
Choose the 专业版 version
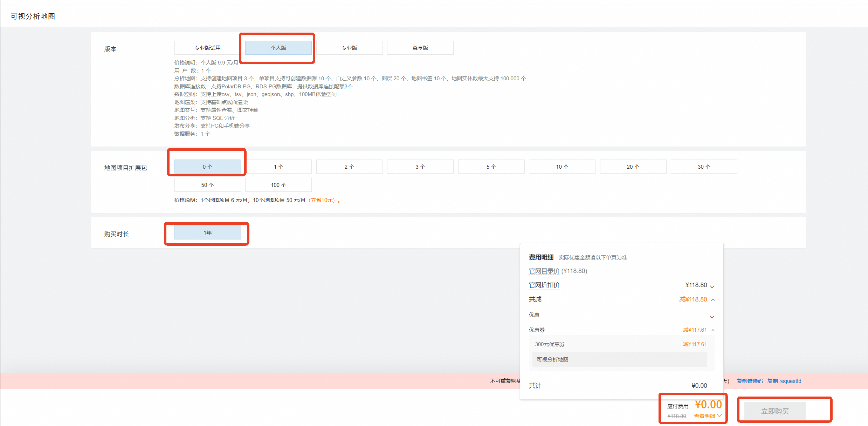pos(349,48)
